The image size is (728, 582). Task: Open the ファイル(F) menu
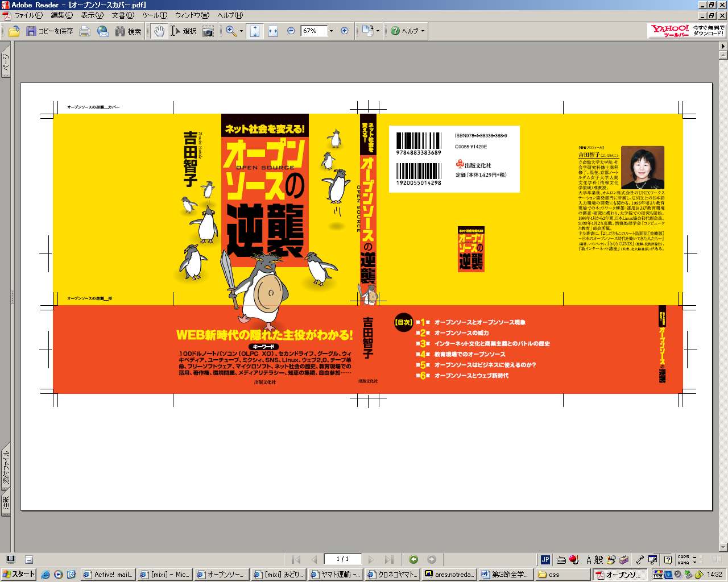coord(28,15)
